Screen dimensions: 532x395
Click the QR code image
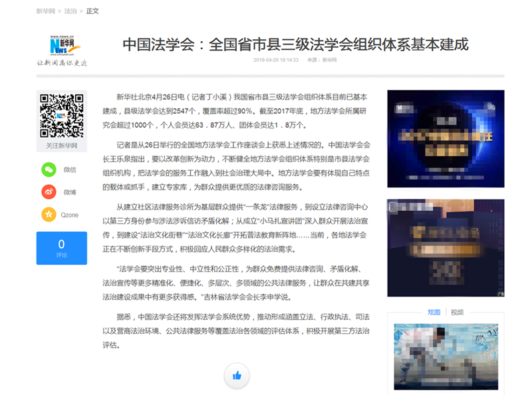[x=61, y=116]
